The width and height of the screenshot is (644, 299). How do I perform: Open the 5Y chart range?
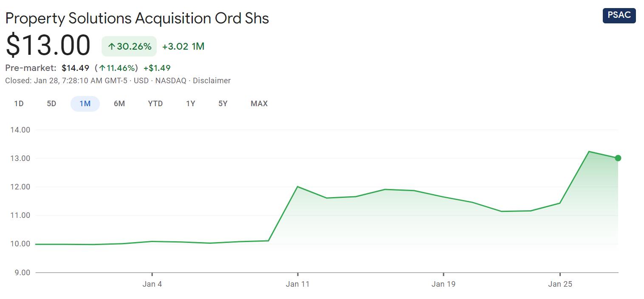[x=223, y=104]
